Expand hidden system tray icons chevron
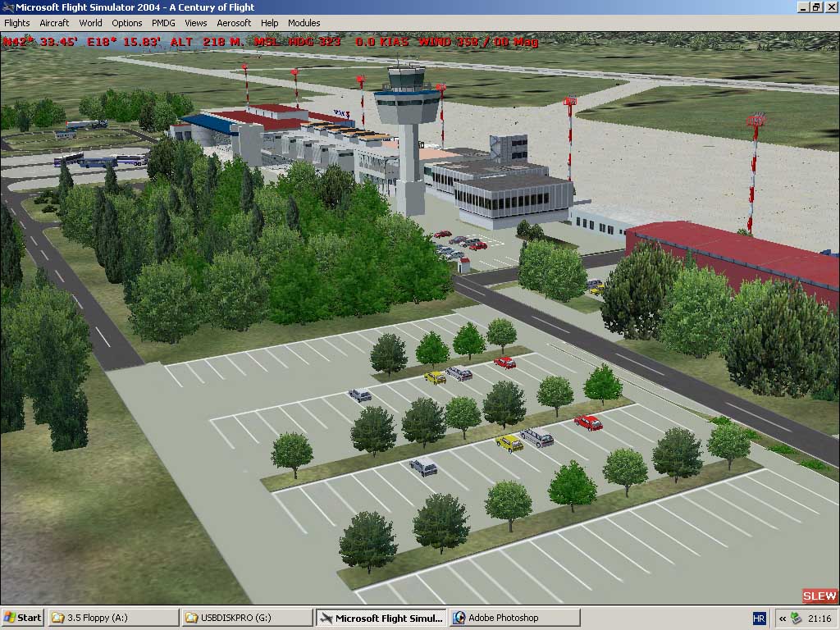 click(783, 619)
